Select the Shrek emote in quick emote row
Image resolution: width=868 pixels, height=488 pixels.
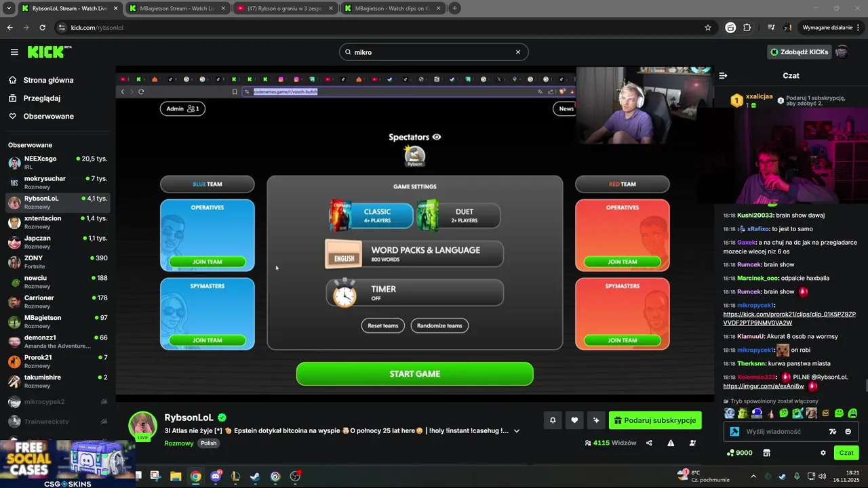tap(743, 413)
